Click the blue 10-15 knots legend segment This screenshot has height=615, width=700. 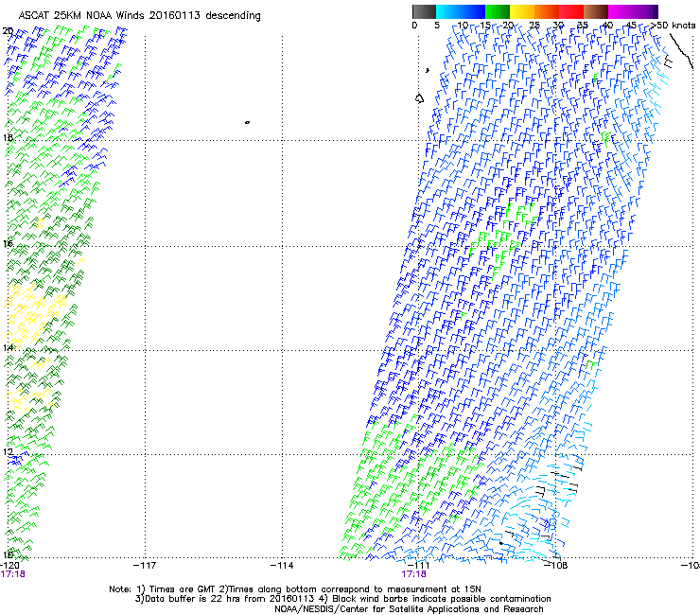(x=473, y=11)
